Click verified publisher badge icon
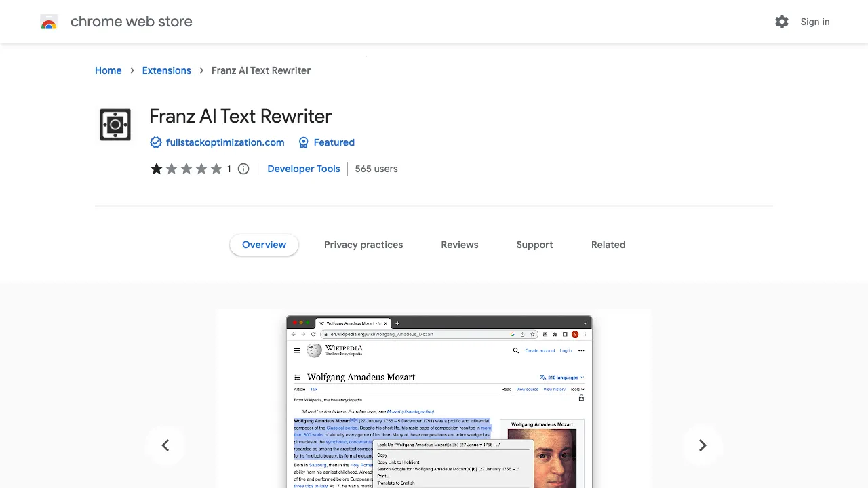This screenshot has width=868, height=488. pos(156,142)
